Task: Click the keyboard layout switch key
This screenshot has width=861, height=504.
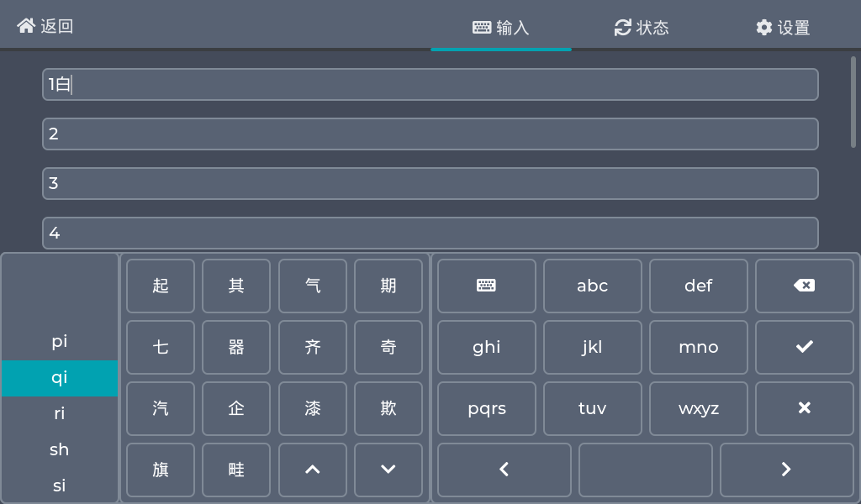Action: pyautogui.click(x=487, y=286)
